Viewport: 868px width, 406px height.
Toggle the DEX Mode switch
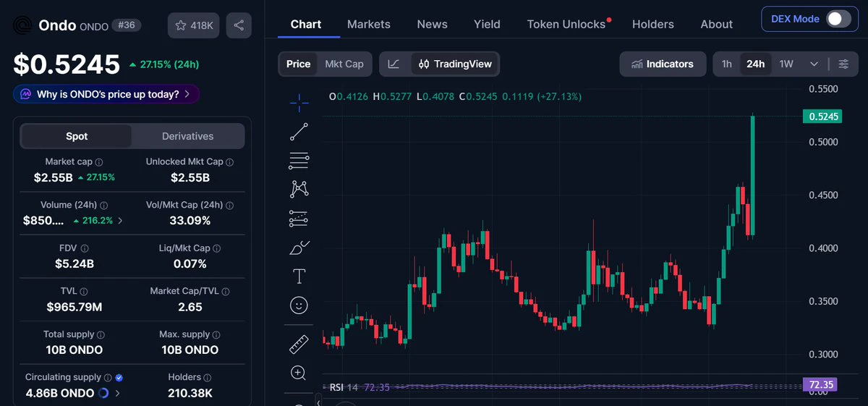838,19
